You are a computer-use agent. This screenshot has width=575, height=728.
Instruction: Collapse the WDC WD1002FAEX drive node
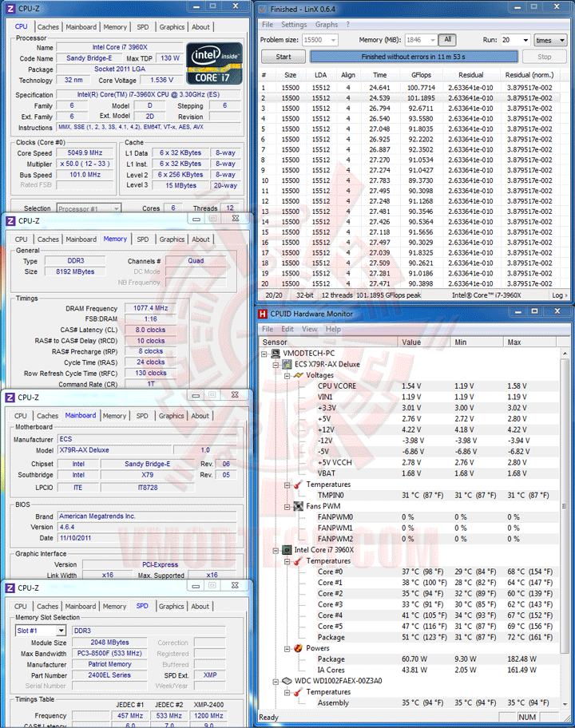pyautogui.click(x=276, y=682)
